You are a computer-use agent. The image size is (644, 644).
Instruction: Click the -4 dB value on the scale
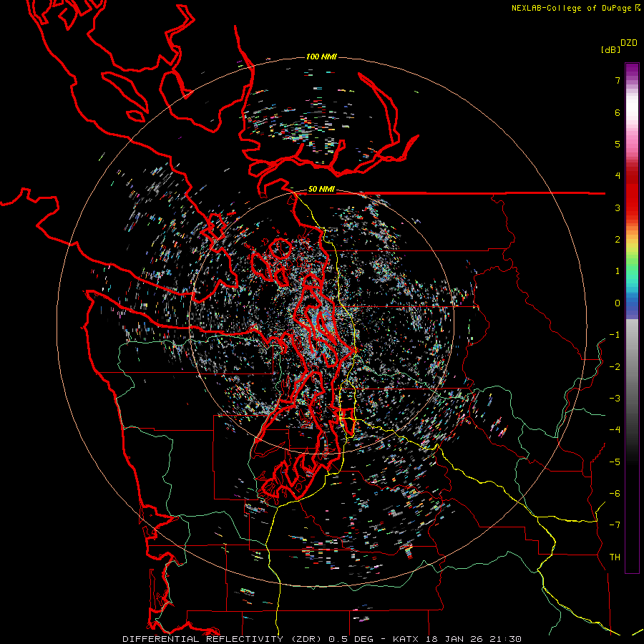pyautogui.click(x=615, y=430)
